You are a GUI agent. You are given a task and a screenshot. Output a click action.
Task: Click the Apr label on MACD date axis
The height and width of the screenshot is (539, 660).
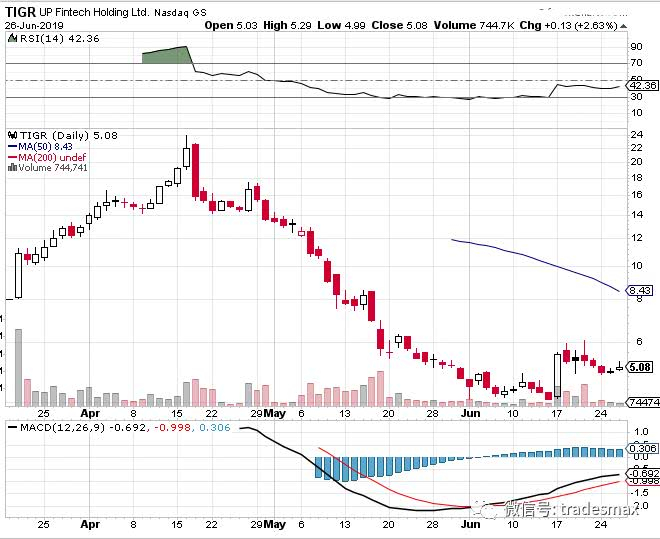[90, 525]
